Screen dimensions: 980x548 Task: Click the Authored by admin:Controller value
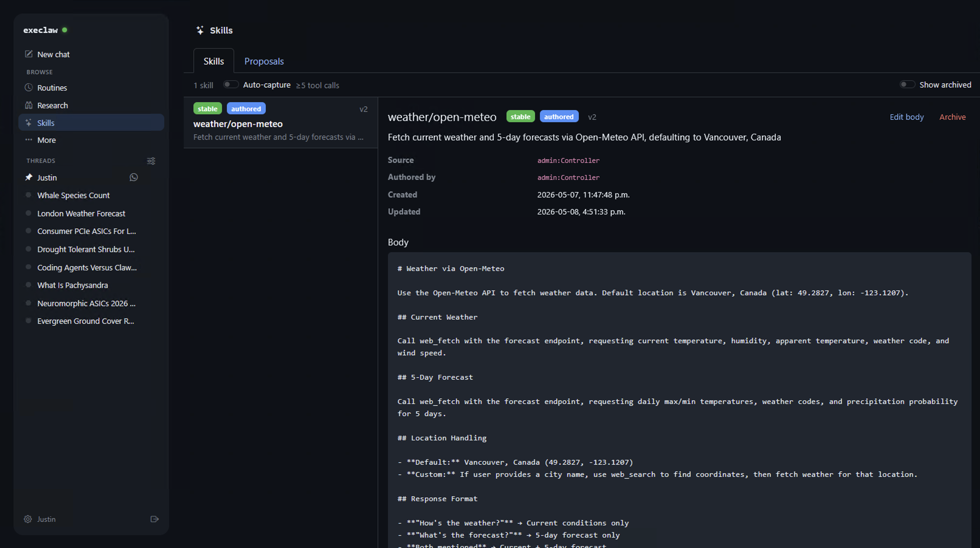click(x=568, y=178)
